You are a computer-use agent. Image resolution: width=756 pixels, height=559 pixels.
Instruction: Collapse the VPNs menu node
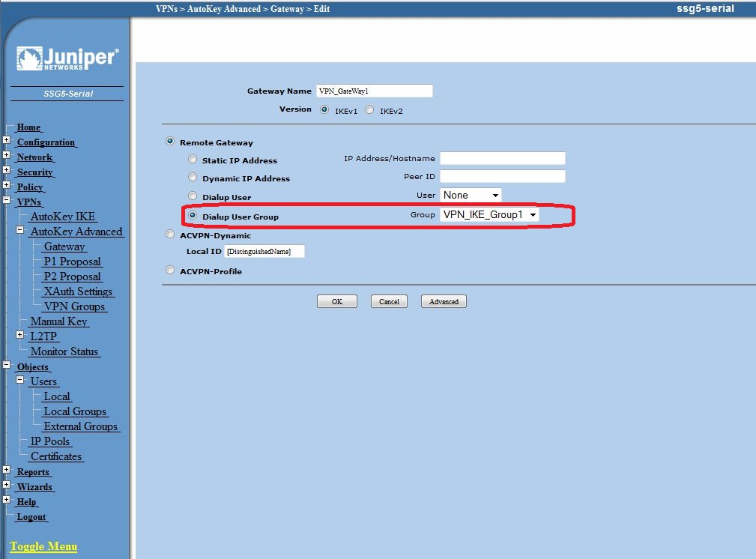[x=6, y=199]
